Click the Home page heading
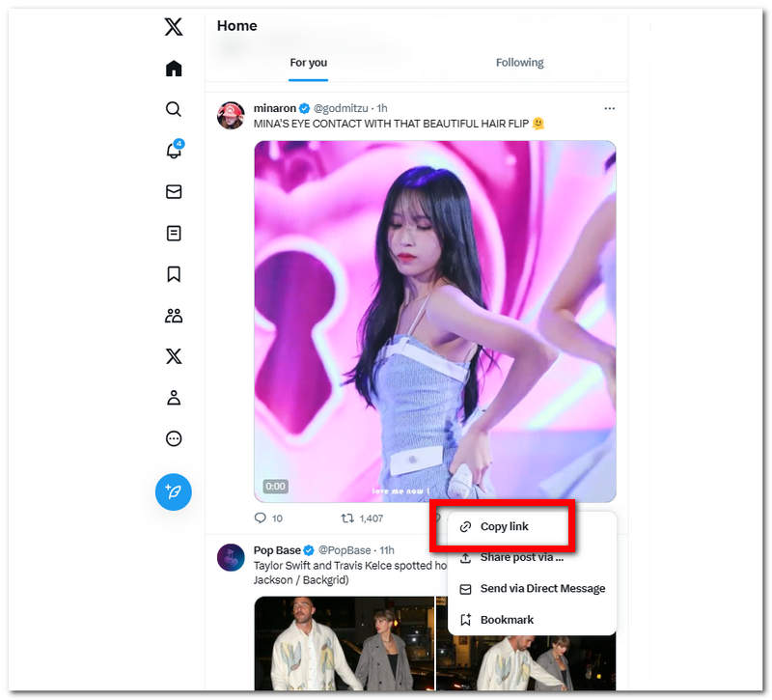772x700 pixels. [236, 26]
